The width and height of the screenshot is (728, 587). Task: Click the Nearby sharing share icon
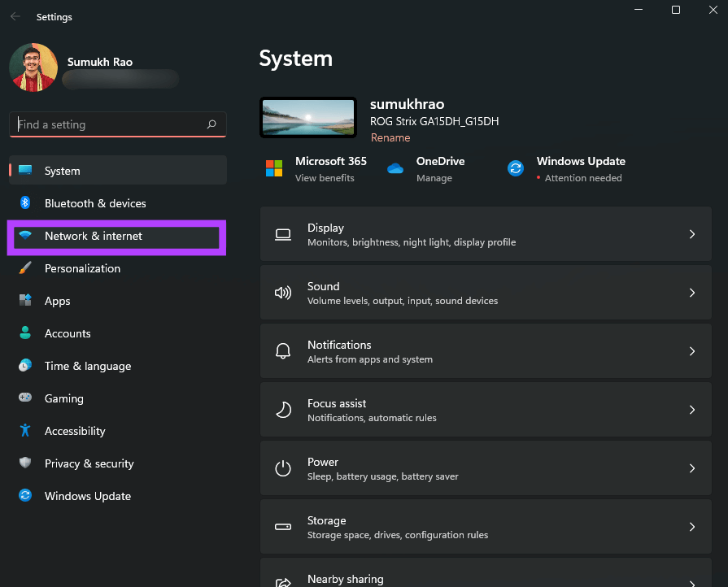point(283,583)
